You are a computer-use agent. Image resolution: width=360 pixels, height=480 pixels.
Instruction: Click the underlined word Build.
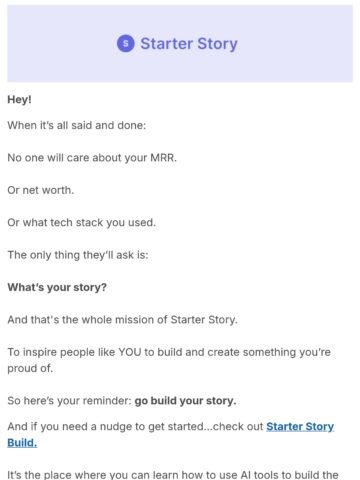tap(22, 443)
